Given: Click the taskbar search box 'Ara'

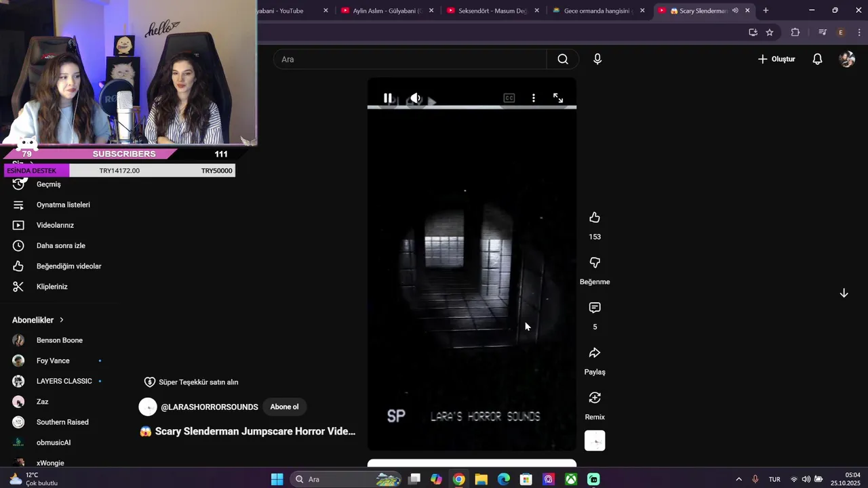Looking at the screenshot, I should pyautogui.click(x=346, y=479).
